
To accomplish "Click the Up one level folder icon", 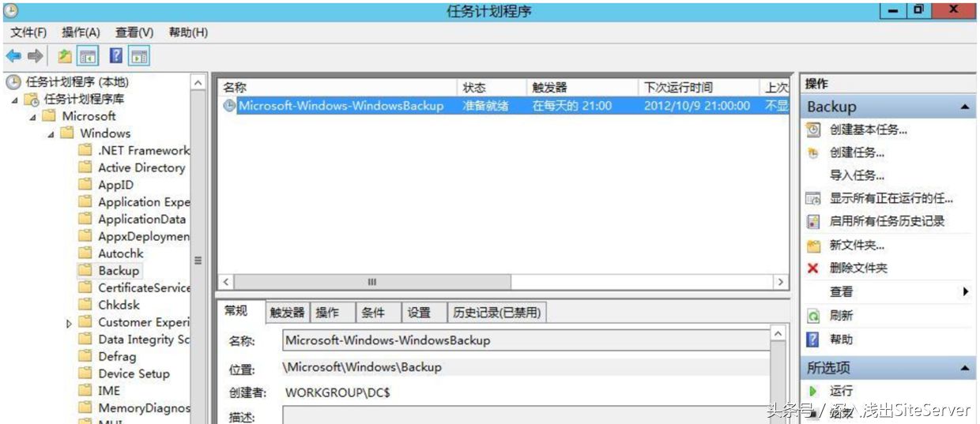I will [65, 56].
